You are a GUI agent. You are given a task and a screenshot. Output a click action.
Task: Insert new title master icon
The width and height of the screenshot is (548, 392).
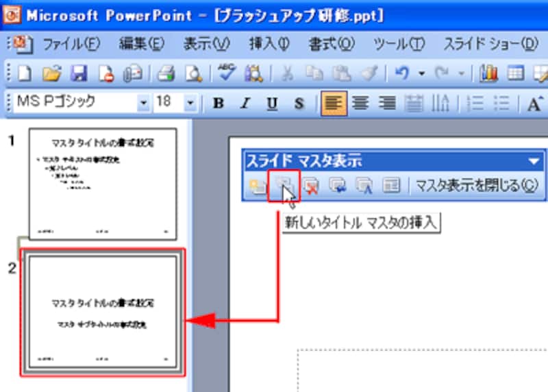(284, 185)
